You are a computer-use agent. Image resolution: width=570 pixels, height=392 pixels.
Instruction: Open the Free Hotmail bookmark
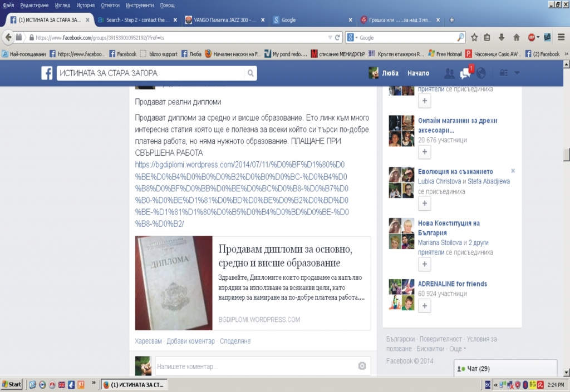coord(445,54)
